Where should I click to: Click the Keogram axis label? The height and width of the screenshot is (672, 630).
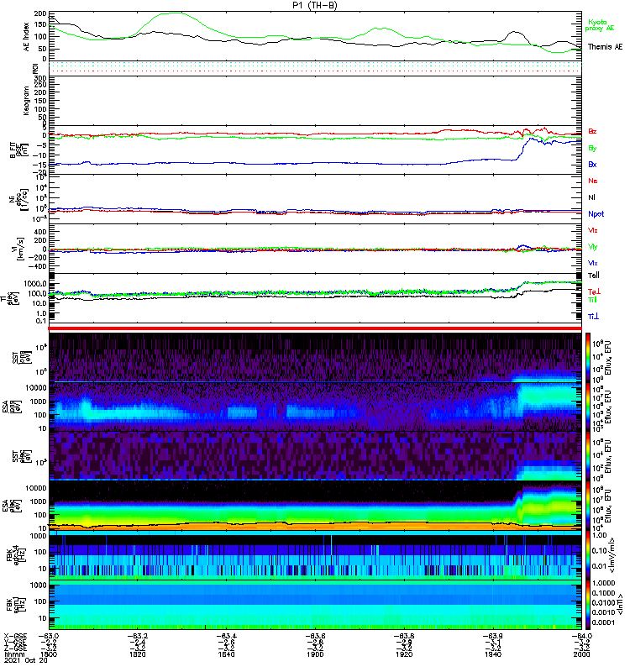click(27, 100)
